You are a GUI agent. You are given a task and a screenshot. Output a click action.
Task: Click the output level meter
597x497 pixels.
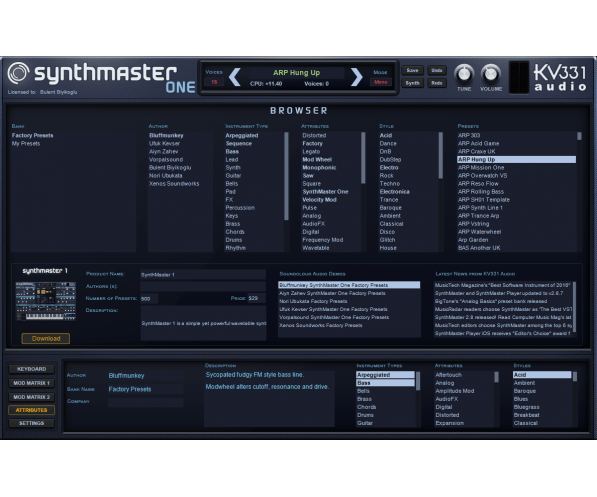click(x=519, y=77)
